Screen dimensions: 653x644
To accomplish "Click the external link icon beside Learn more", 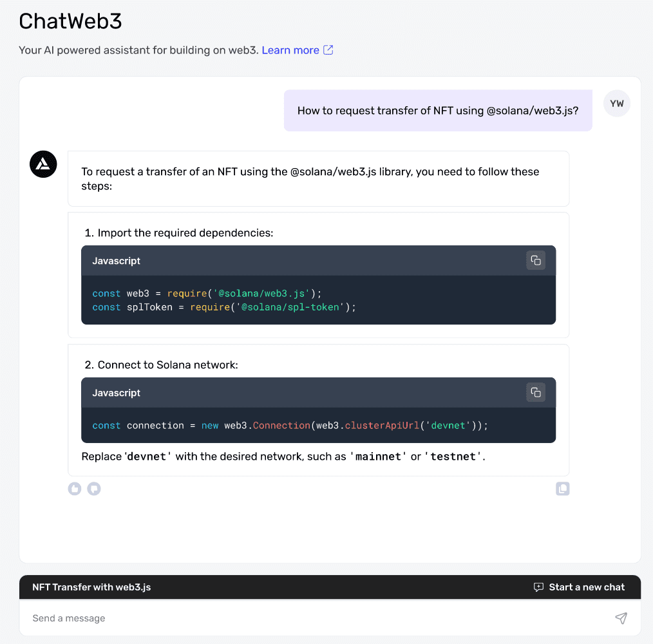I will pyautogui.click(x=329, y=49).
